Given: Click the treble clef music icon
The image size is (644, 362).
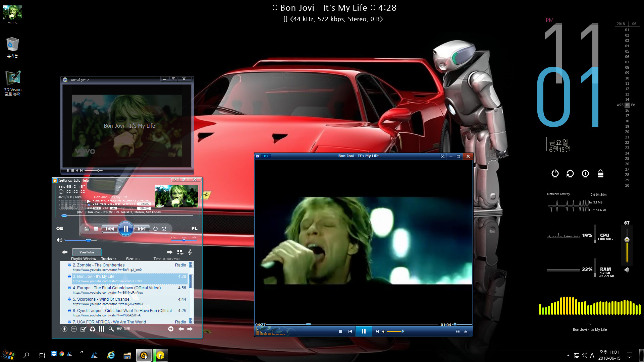Looking at the screenshot, I should coord(190,252).
